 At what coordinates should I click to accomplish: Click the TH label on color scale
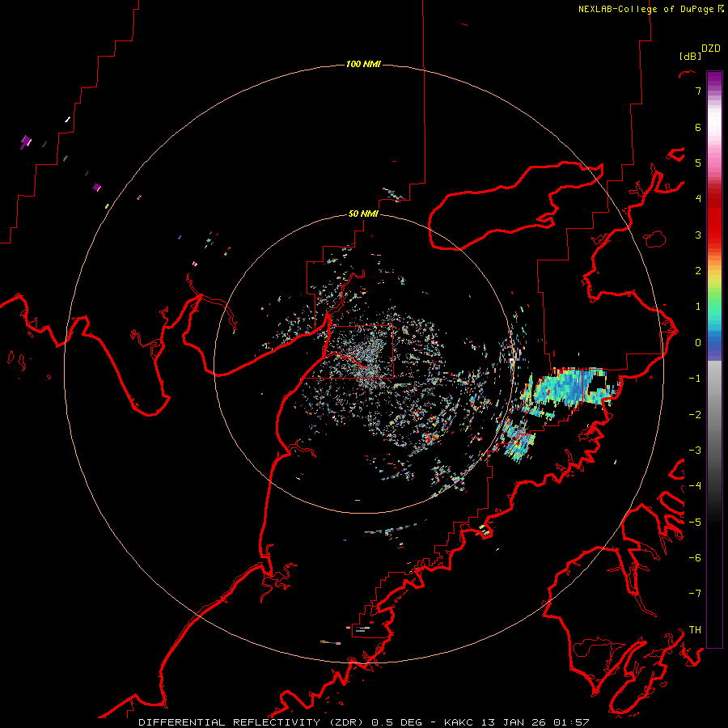(x=695, y=630)
